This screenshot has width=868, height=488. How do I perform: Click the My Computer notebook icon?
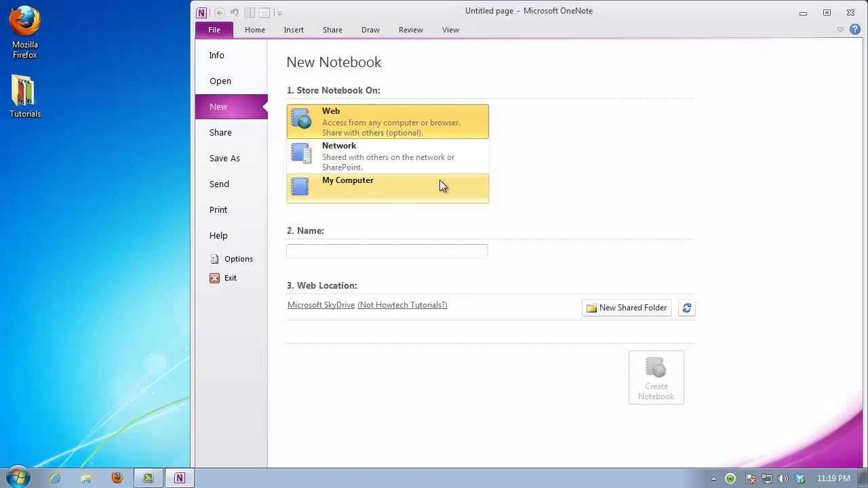[x=300, y=186]
